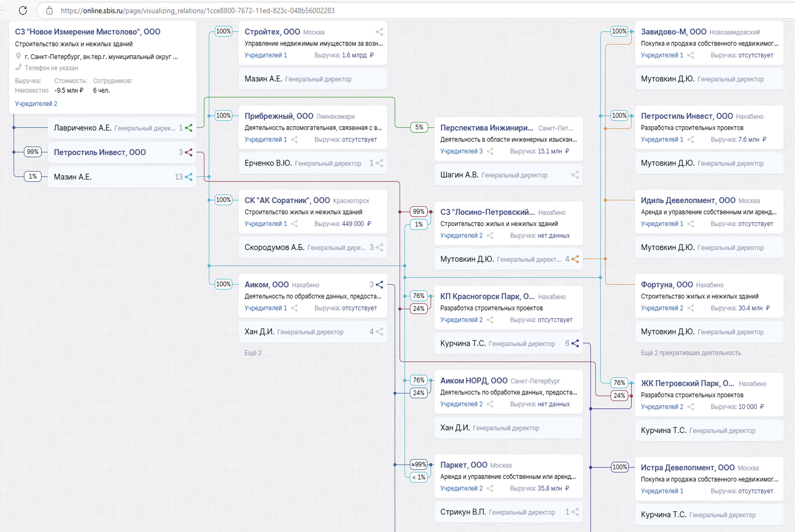795x532 pixels.
Task: Click share icon in Аиком НОРД founders line
Action: click(490, 404)
